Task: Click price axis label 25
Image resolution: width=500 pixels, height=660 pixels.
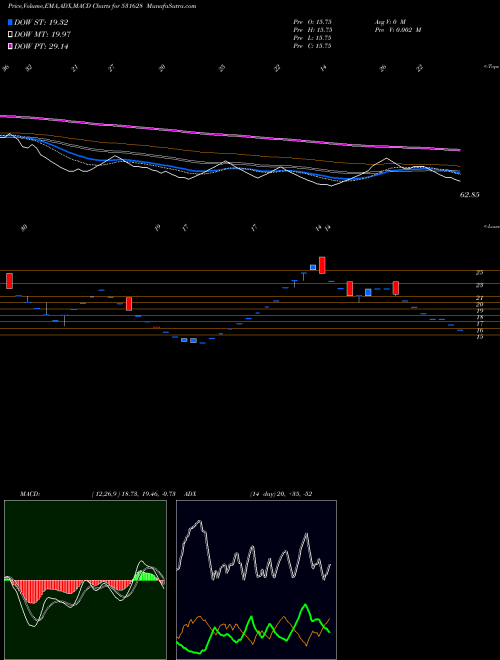Action: click(479, 273)
